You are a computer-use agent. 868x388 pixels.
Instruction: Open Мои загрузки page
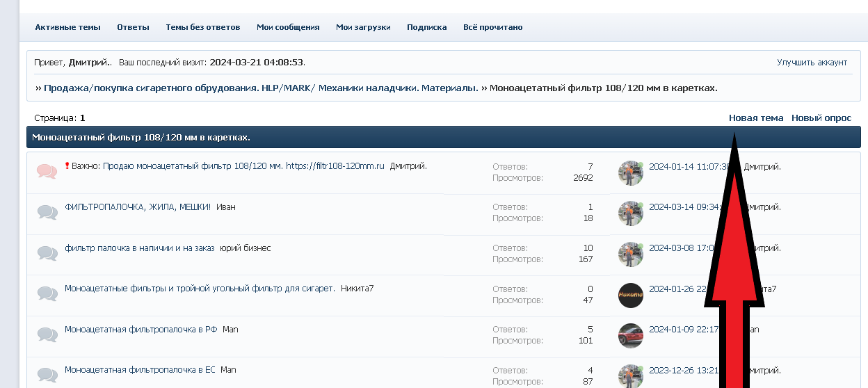[363, 27]
